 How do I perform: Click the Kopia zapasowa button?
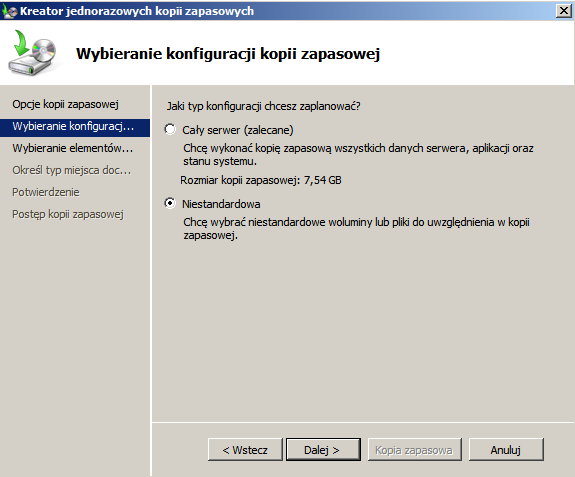point(414,450)
